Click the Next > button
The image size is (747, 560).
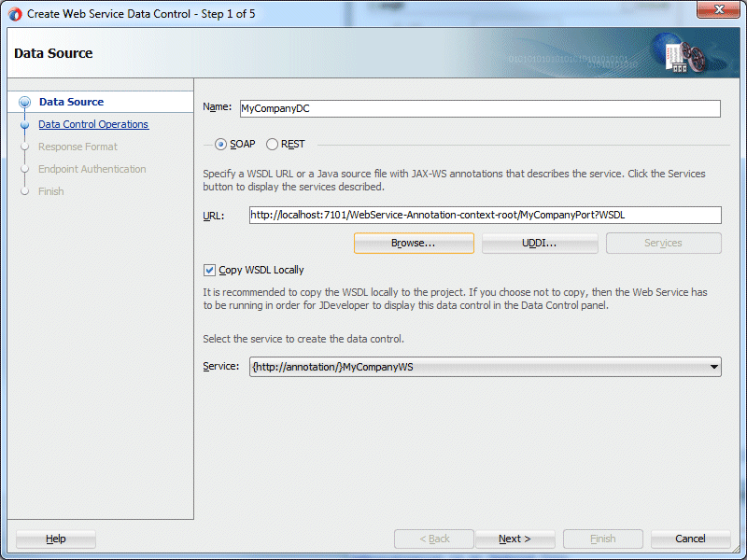tap(514, 539)
